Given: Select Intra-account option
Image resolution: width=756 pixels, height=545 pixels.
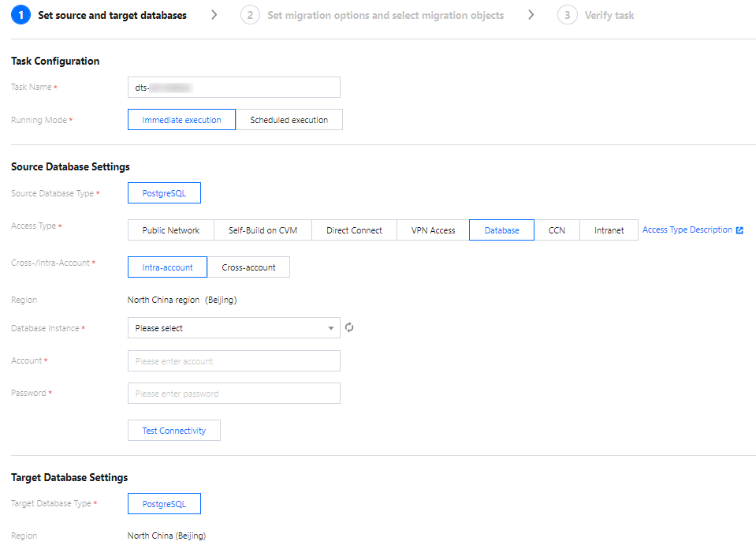Looking at the screenshot, I should tap(167, 267).
